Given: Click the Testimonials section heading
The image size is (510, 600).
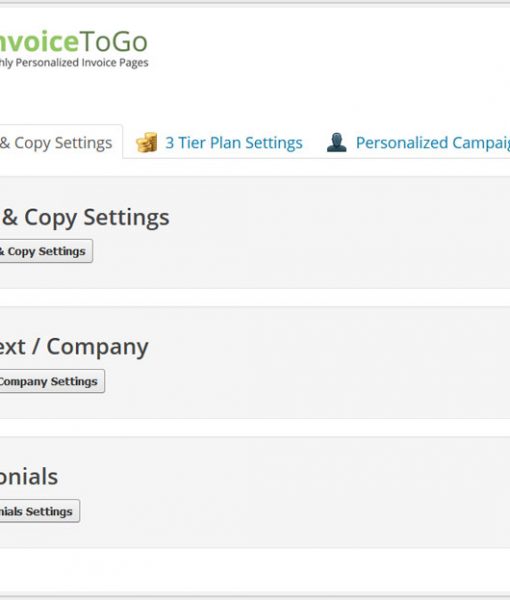Looking at the screenshot, I should 29,477.
